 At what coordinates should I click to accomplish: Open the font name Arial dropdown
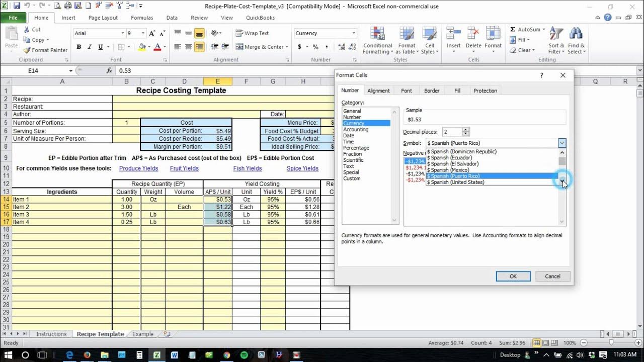(122, 33)
